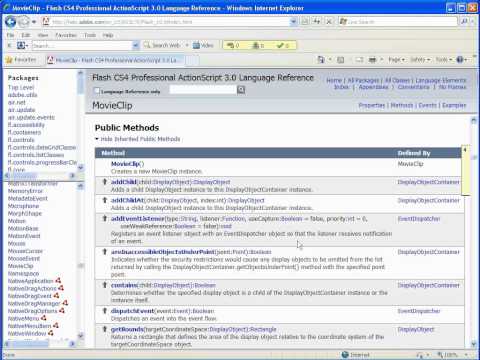Open the Favorites menu
The width and height of the screenshot is (480, 360).
pyautogui.click(x=66, y=35)
